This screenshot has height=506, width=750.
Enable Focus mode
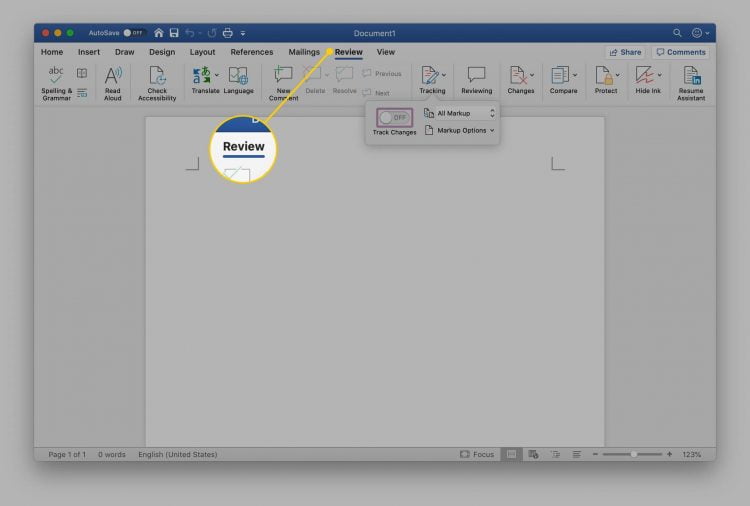[x=477, y=454]
